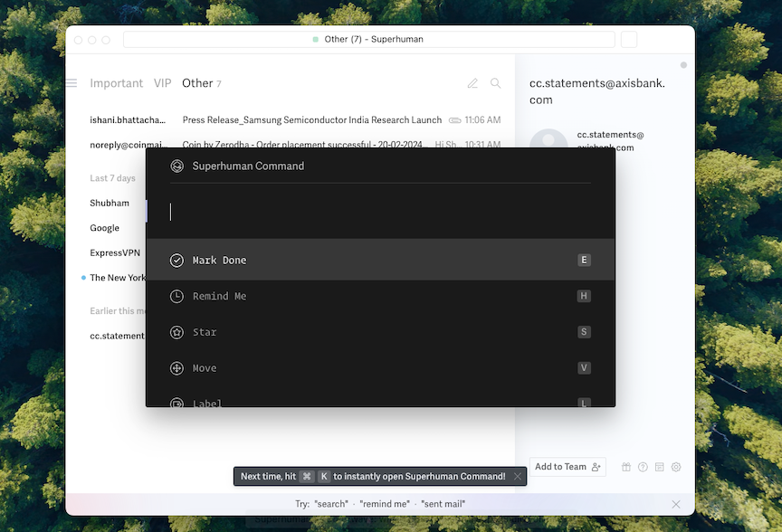782x532 pixels.
Task: Click the contact avatar placeholder
Action: 548,138
